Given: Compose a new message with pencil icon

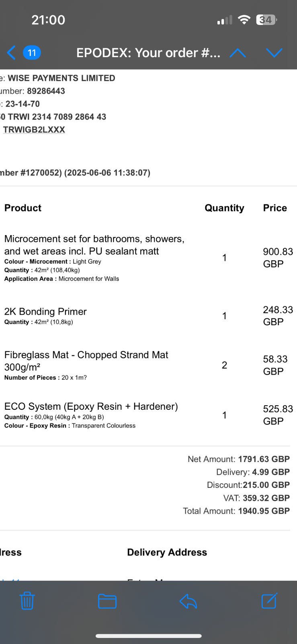Looking at the screenshot, I should pyautogui.click(x=269, y=601).
